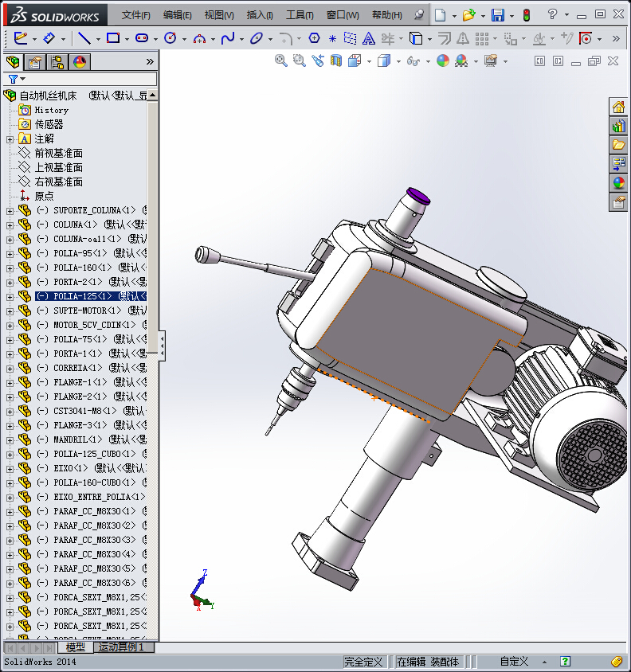
Task: Expand the SUPORTE_COLUNA<1> component node
Action: [10, 210]
